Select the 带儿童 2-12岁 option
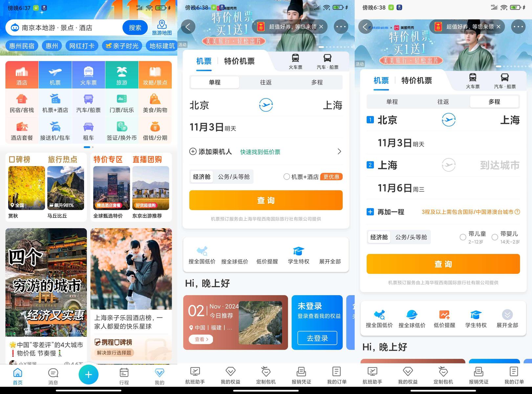This screenshot has width=532, height=394. [x=463, y=237]
